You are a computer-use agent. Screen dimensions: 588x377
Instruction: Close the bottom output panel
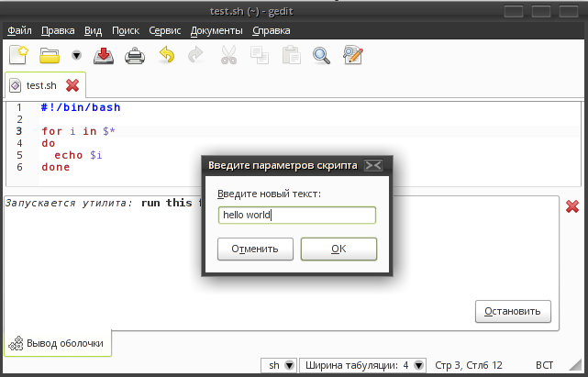(x=571, y=206)
